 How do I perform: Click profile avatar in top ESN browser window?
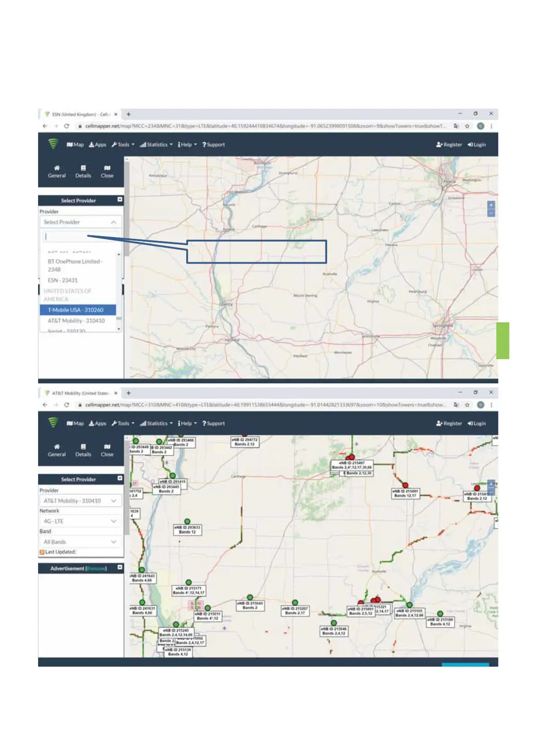[481, 126]
